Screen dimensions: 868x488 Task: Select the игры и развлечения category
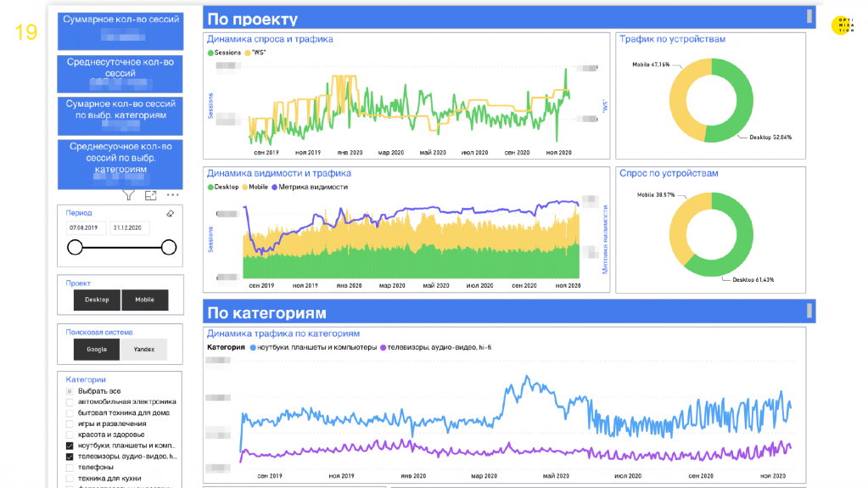click(70, 423)
